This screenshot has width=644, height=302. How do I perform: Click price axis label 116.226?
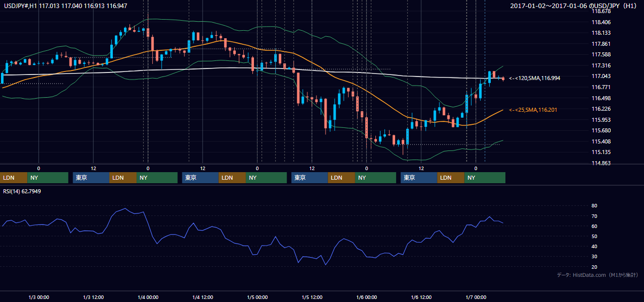click(601, 109)
